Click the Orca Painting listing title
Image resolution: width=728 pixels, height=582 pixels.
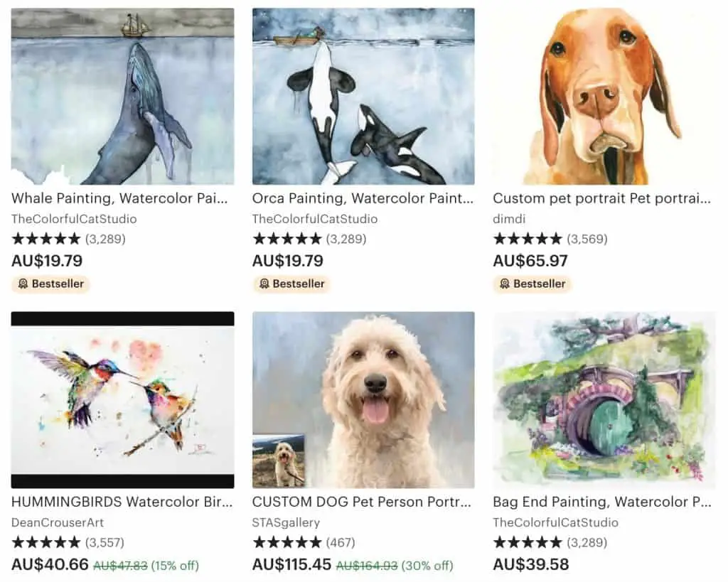363,199
